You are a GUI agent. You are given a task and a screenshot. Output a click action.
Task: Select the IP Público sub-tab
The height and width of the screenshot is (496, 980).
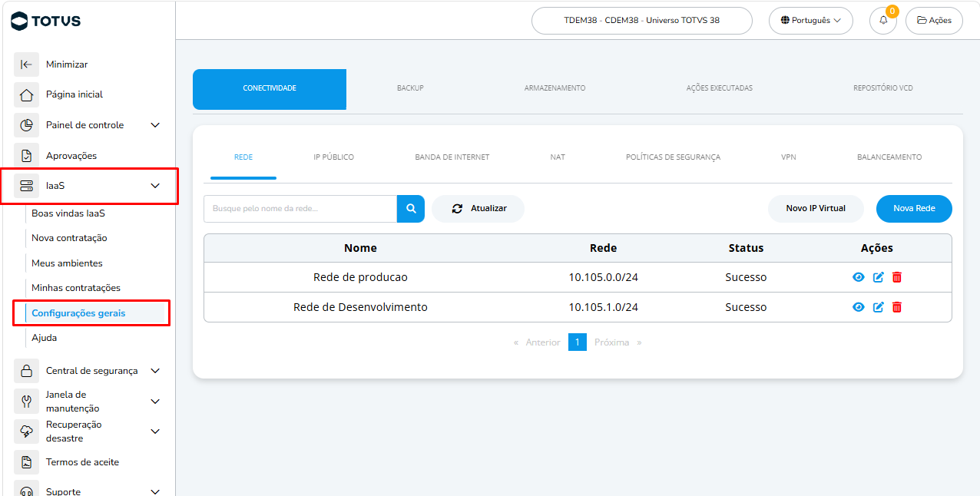pyautogui.click(x=334, y=157)
